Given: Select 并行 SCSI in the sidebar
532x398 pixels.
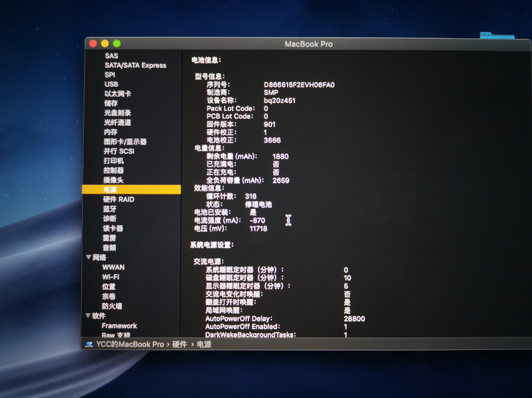Looking at the screenshot, I should pyautogui.click(x=118, y=151).
